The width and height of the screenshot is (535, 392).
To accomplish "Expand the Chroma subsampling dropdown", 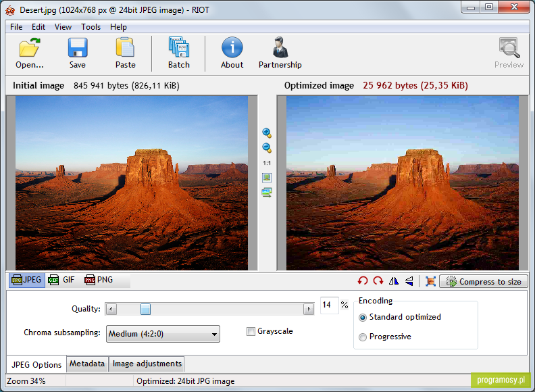I will [163, 334].
